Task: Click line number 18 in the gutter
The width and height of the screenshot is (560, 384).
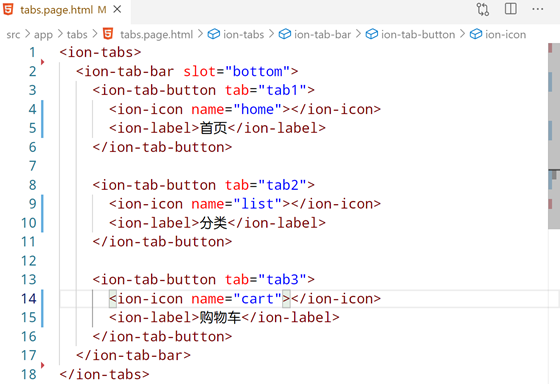Action: [x=29, y=374]
